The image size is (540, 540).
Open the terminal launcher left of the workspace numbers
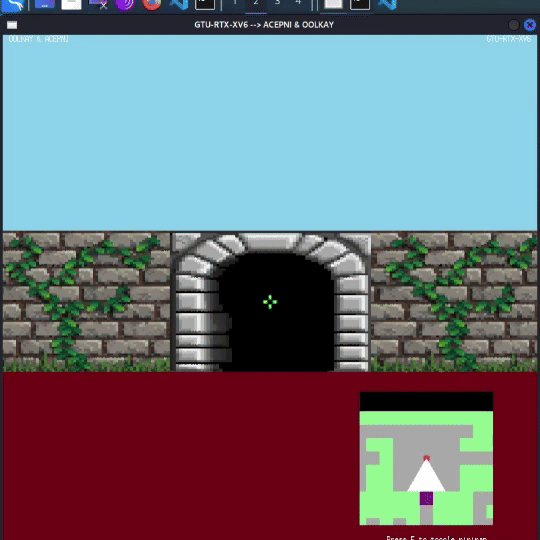tap(205, 4)
